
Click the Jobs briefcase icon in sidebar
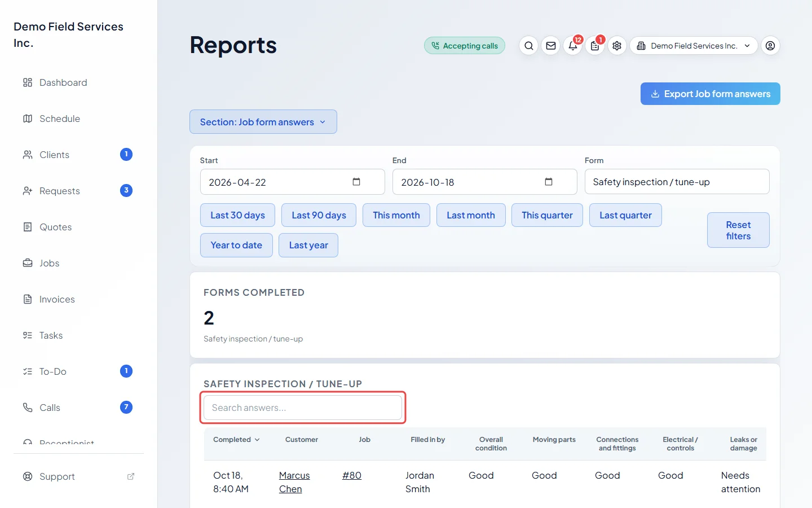click(28, 263)
